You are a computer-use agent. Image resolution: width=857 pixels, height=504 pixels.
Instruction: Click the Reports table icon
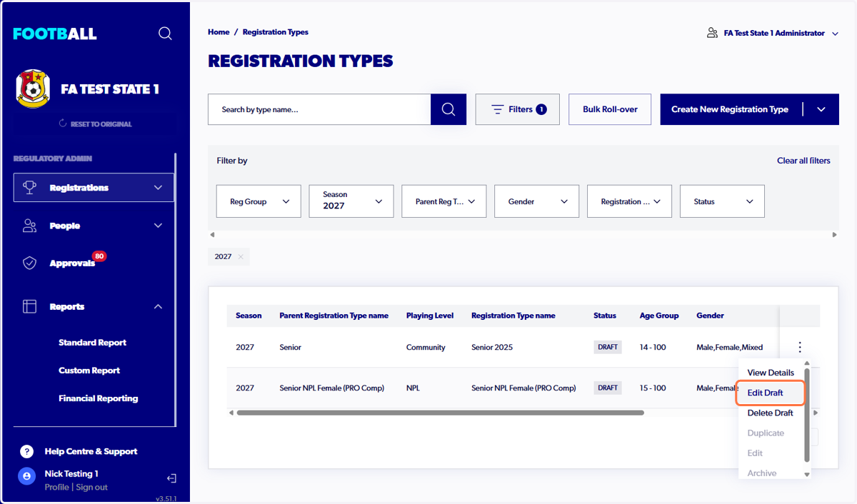(x=29, y=306)
